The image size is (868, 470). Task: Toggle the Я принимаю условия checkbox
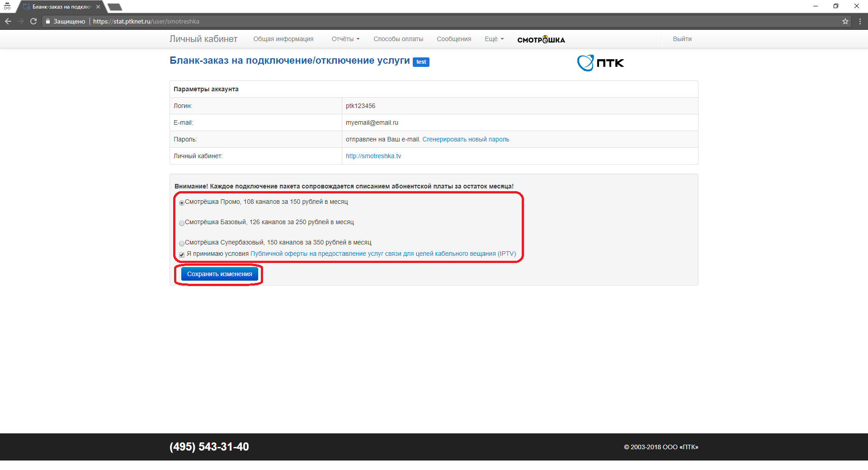coord(182,254)
